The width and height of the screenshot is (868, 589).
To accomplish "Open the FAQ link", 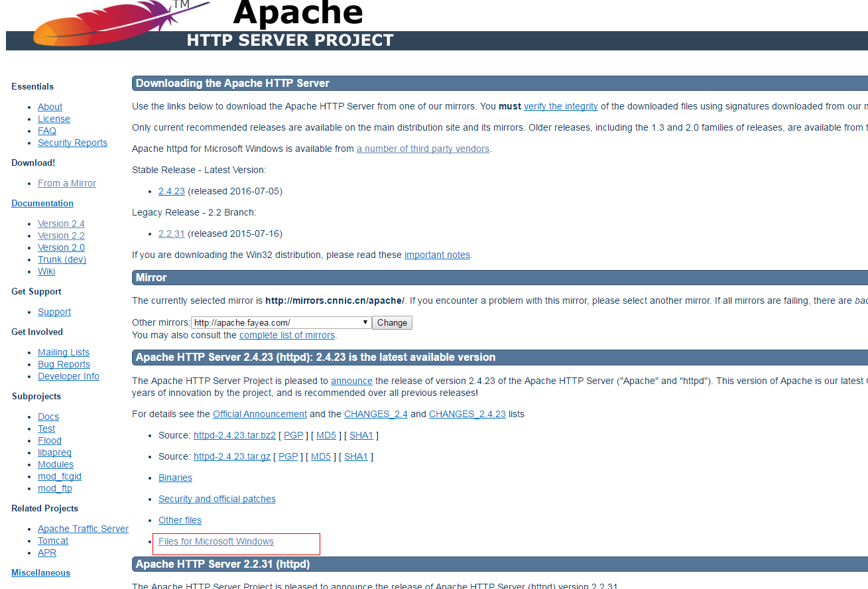I will 47,131.
